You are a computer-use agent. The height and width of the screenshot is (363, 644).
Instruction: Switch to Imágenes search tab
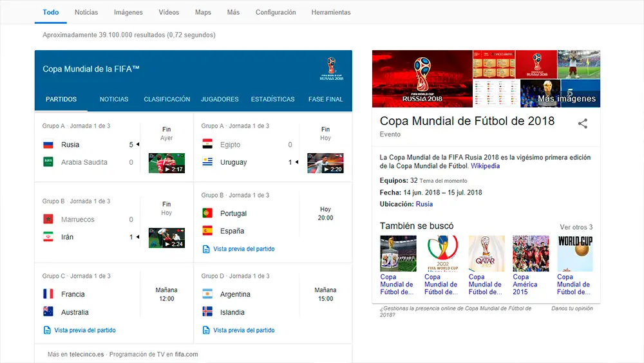tap(128, 12)
